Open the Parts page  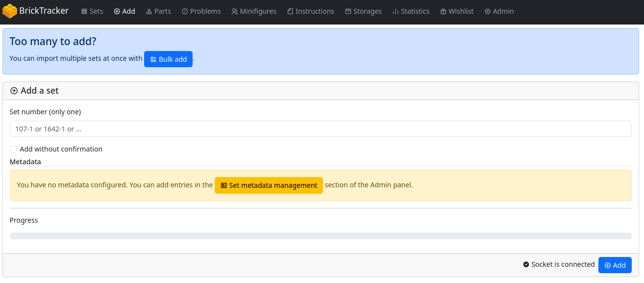[158, 11]
